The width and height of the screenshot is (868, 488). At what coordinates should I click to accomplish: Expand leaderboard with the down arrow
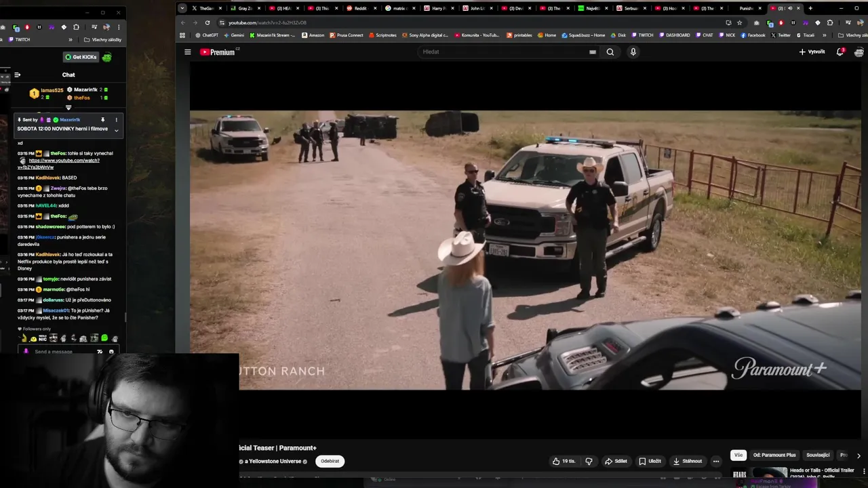(68, 107)
